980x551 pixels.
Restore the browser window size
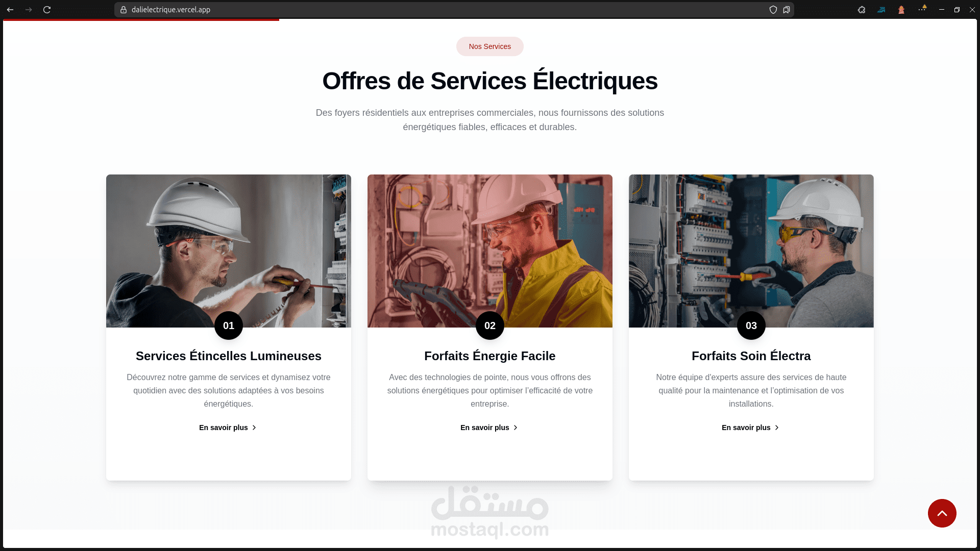coord(957,10)
